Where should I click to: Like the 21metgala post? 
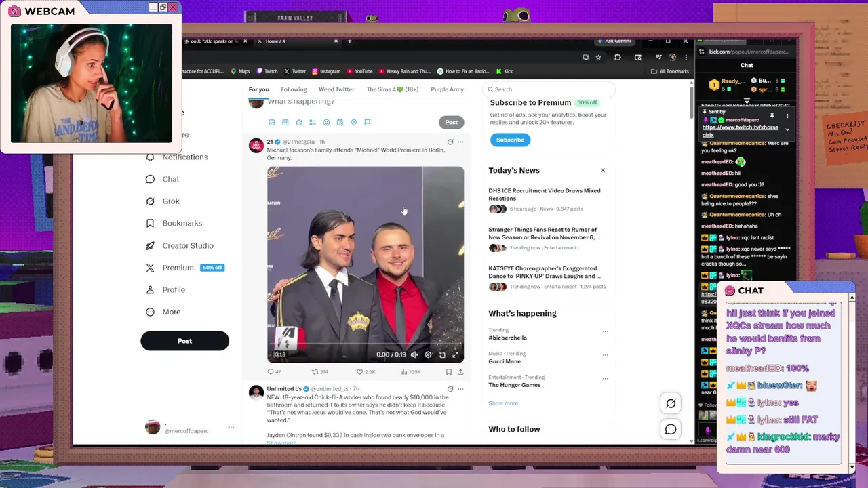coord(366,371)
